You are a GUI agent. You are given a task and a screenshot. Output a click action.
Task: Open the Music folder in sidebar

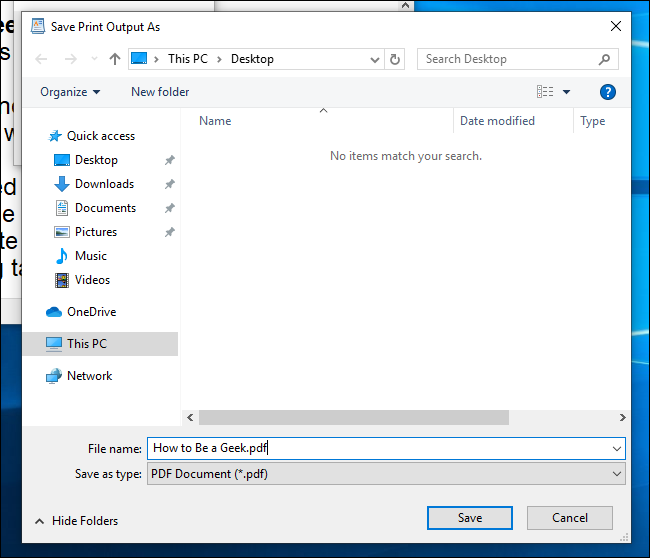tap(90, 256)
